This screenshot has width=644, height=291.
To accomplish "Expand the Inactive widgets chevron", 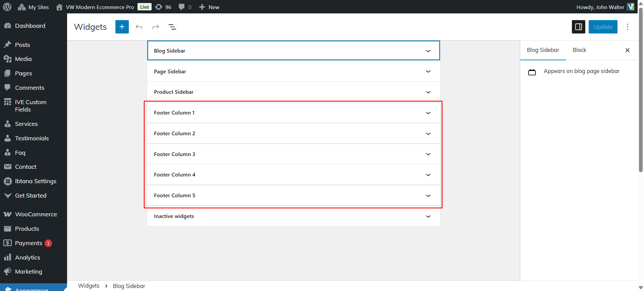I will (x=428, y=216).
